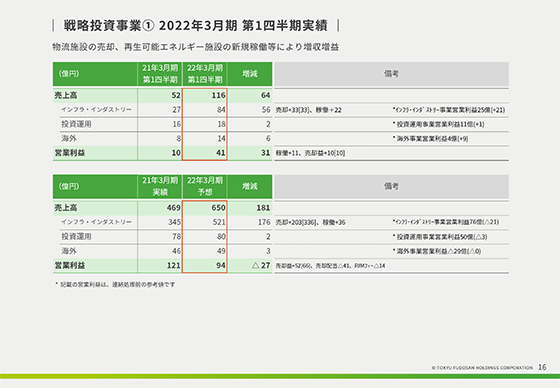The height and width of the screenshot is (388, 560).
Task: Click the 海外 forecast value 49
Action: point(221,251)
